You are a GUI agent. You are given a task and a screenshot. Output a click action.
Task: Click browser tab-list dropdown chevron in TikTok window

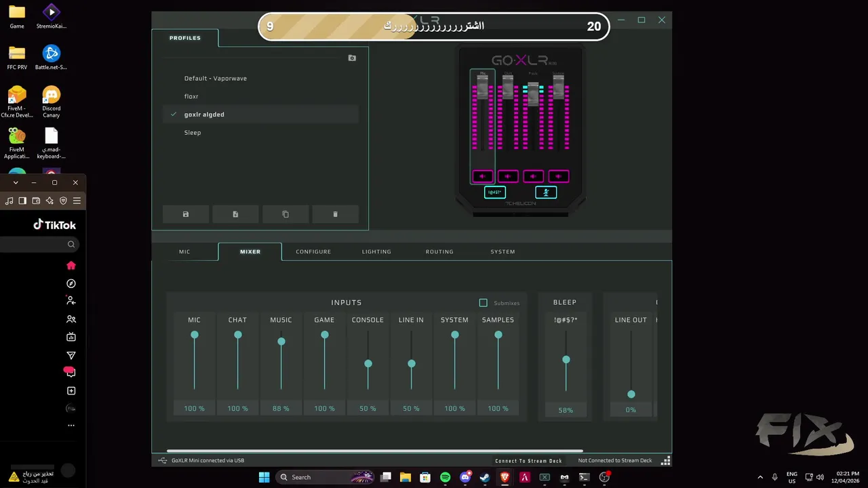(16, 182)
